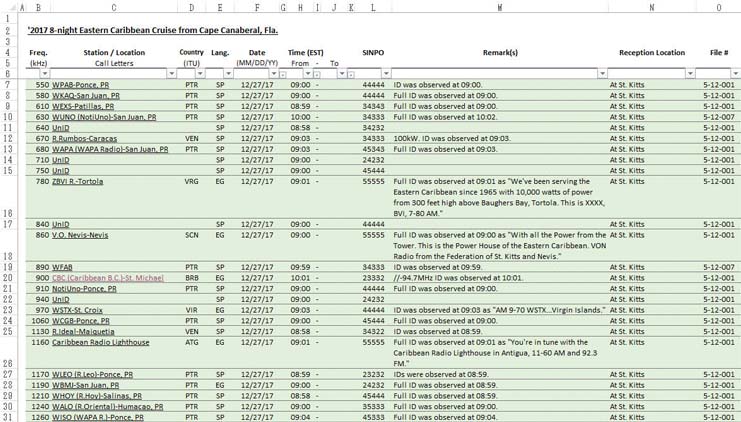
Task: Open WISO (WAPA R.)-Ponce, PR link
Action: pyautogui.click(x=98, y=418)
